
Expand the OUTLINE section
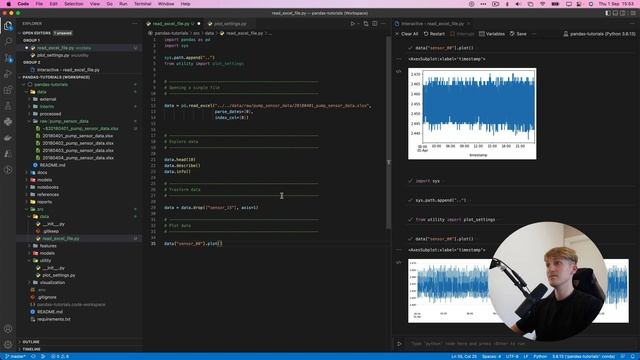80,342
